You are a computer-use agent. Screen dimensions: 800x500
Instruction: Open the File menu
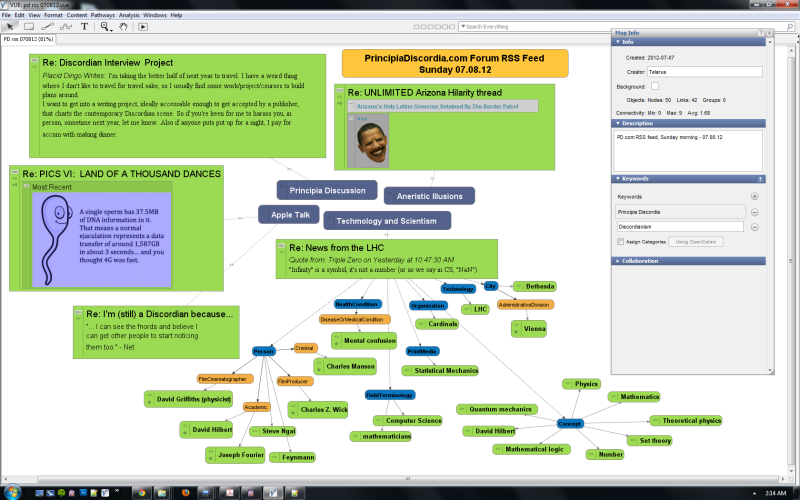6,15
